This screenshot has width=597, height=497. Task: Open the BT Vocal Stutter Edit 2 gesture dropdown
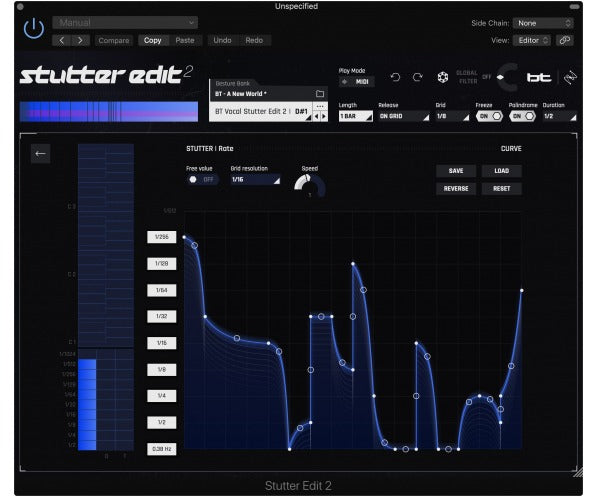(261, 112)
